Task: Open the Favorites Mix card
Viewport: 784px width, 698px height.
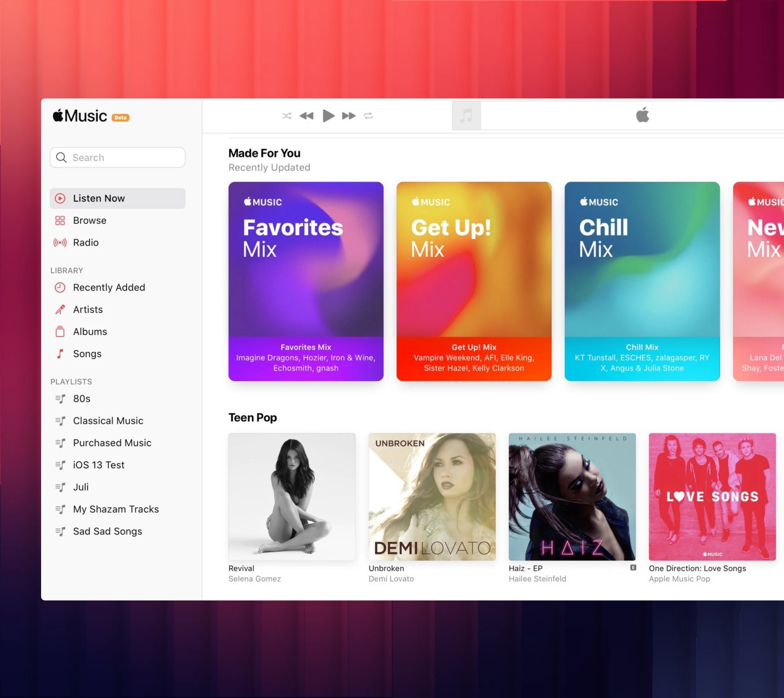Action: tap(306, 281)
